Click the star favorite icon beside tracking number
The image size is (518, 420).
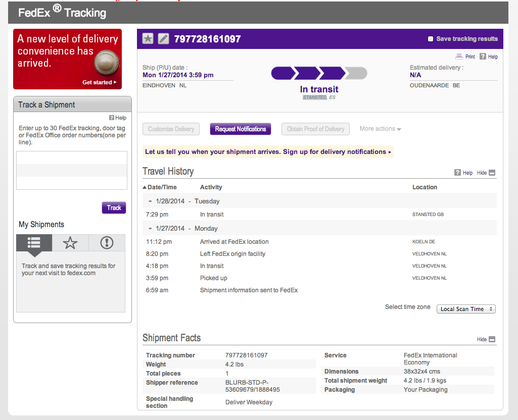point(148,38)
